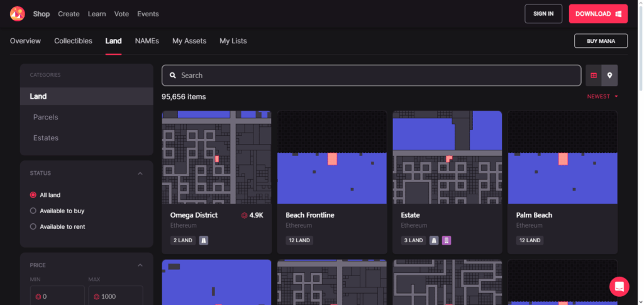This screenshot has width=644, height=305.
Task: Click road icon on Omega District card
Action: [204, 240]
